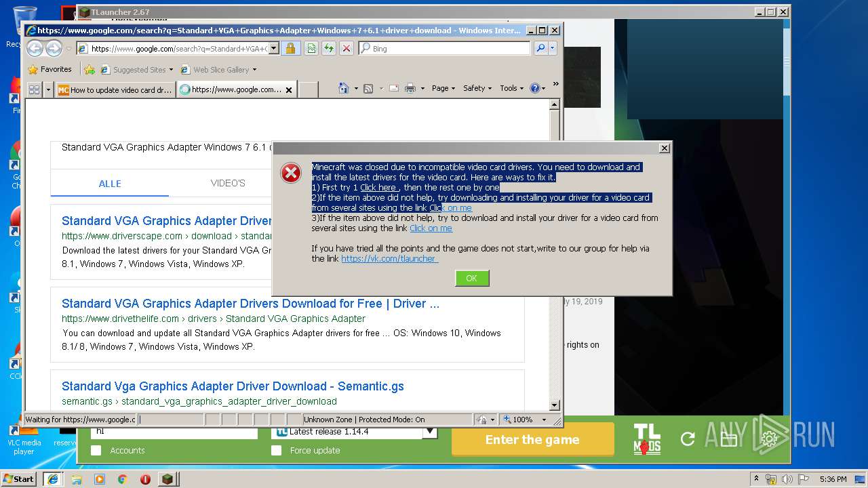Click the Print icon in IE command bar

[410, 88]
